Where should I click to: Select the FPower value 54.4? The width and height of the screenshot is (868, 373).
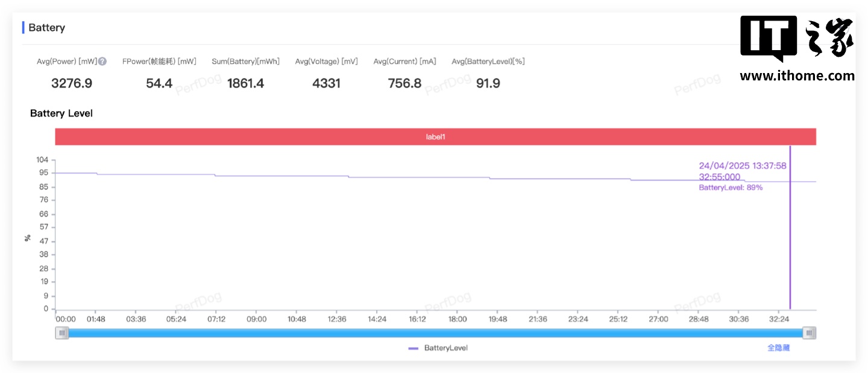tap(159, 83)
